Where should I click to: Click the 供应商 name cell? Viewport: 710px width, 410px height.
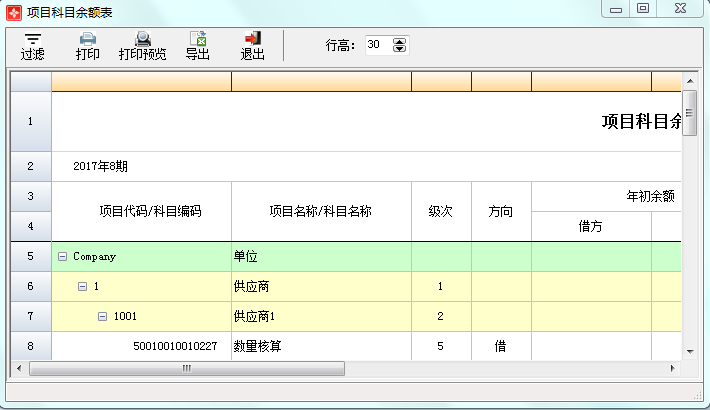[321, 286]
